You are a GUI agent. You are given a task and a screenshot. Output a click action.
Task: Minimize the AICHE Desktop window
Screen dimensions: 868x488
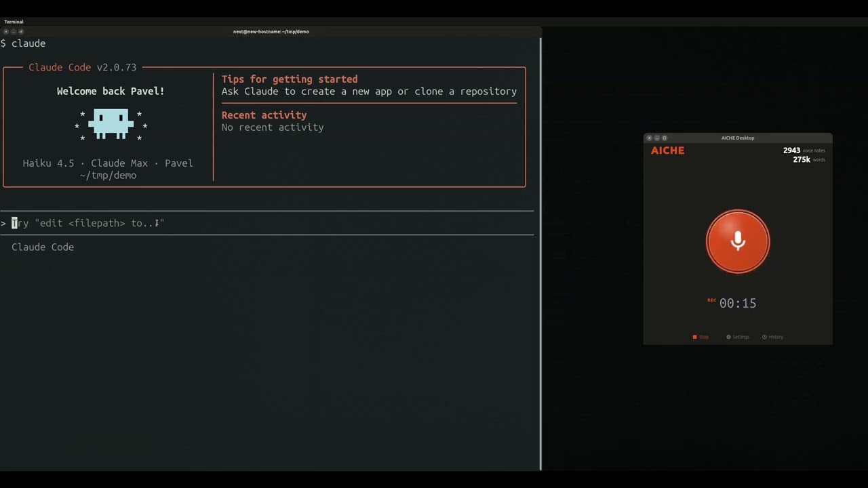[656, 138]
